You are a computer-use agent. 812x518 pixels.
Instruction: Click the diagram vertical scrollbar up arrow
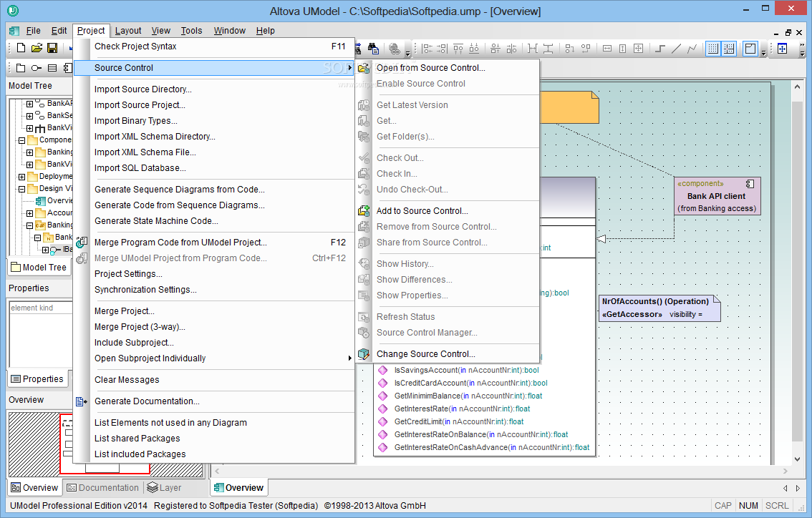pos(798,87)
